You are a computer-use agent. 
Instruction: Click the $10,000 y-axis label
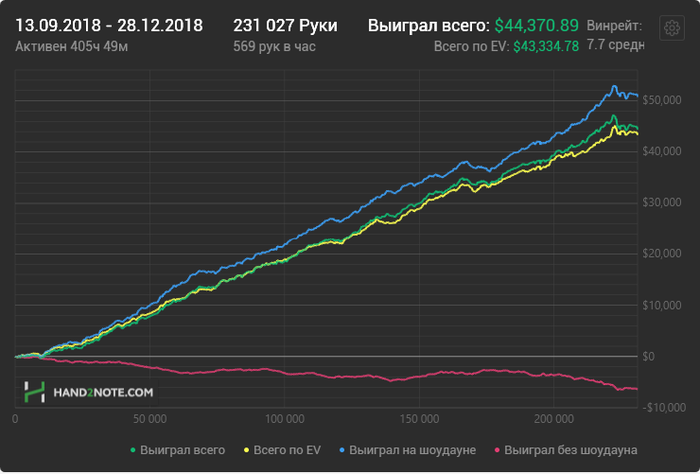tap(662, 305)
